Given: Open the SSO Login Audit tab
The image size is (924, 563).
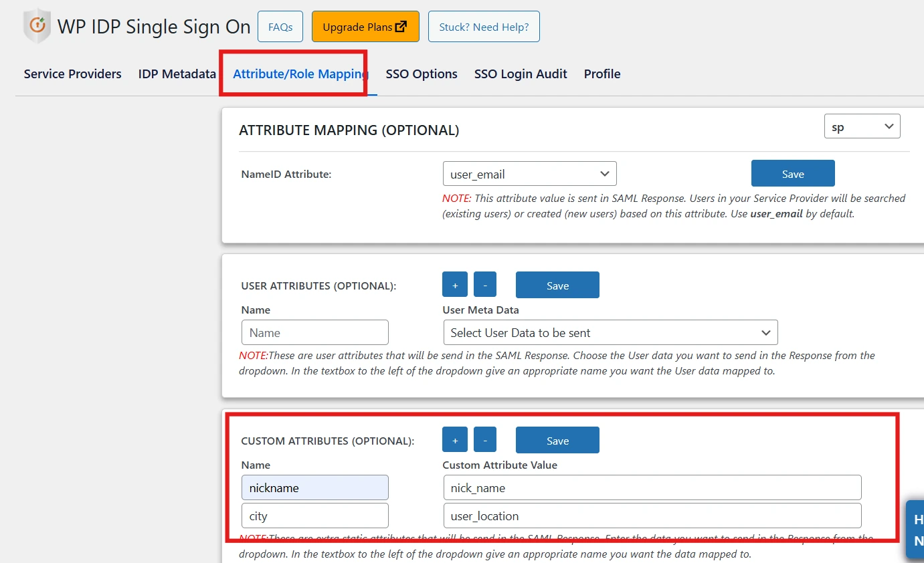Looking at the screenshot, I should 521,74.
